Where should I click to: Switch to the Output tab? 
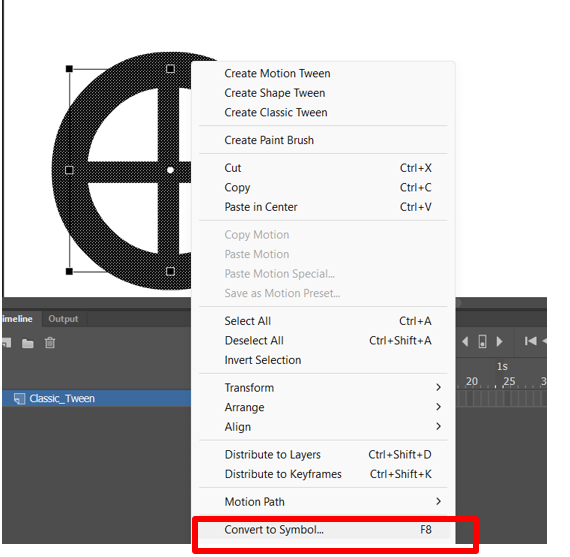point(63,319)
